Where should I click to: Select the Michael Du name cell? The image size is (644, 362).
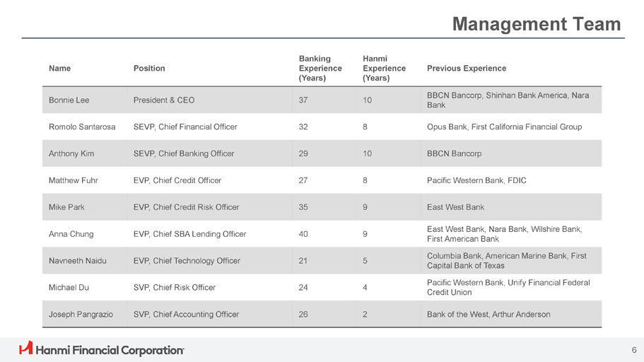pyautogui.click(x=69, y=287)
